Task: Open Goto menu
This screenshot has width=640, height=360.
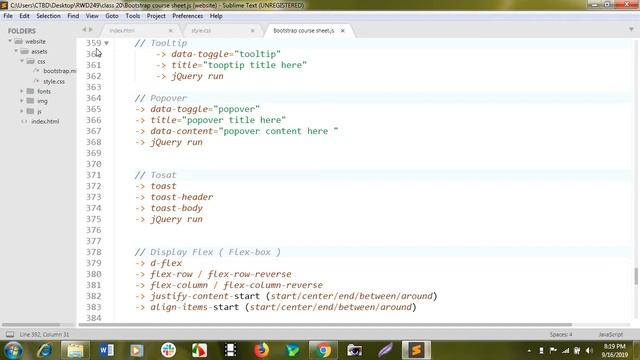Action: coord(112,16)
